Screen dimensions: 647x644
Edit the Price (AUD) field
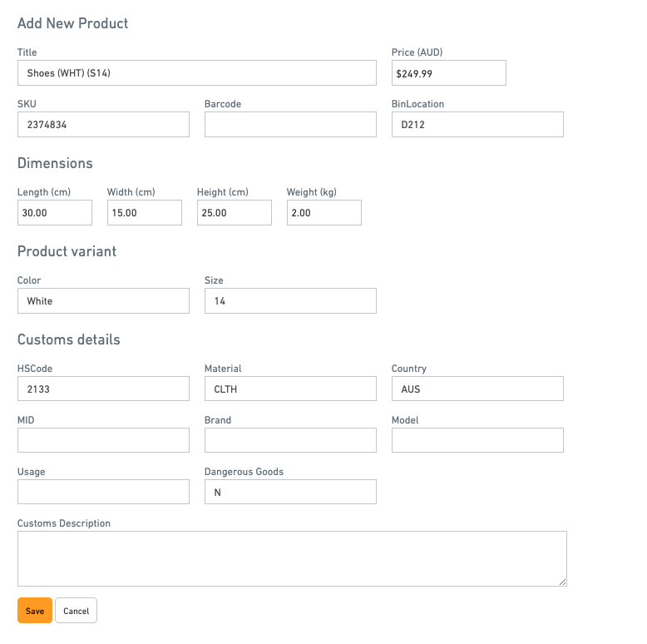click(448, 73)
